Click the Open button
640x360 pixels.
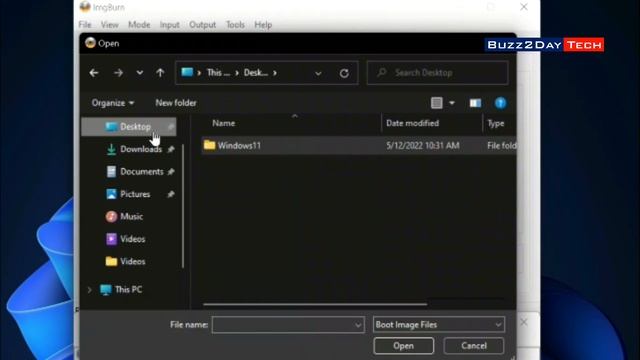pos(403,346)
